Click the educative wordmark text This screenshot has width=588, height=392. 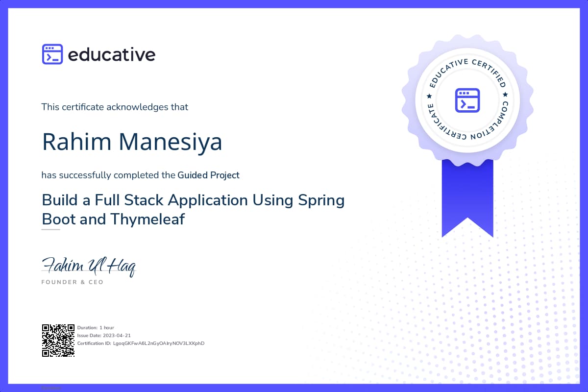(112, 54)
